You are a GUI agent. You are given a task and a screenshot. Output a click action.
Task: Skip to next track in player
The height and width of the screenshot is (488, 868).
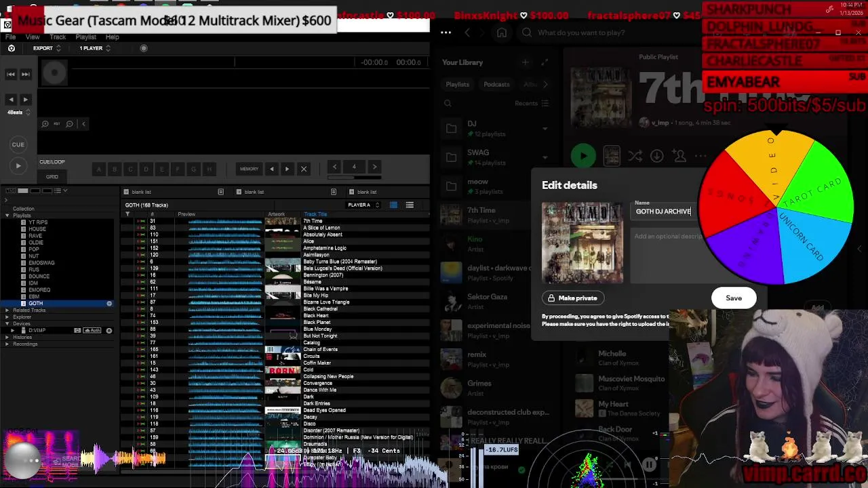[25, 74]
